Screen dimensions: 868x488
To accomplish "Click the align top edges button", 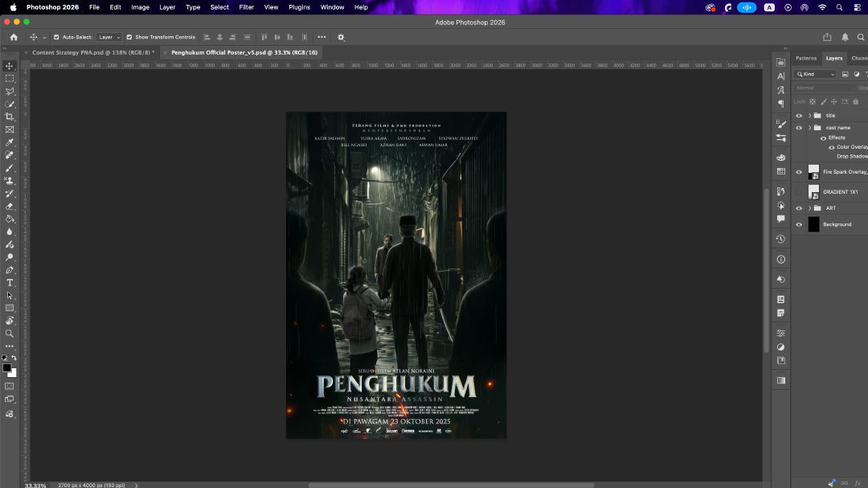I will (264, 37).
